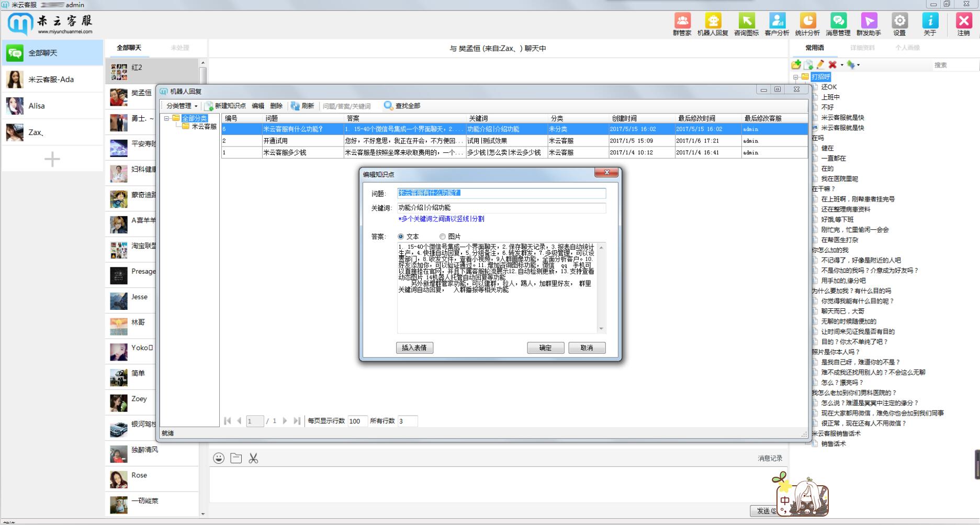Click the answer text area scrollbar down arrow

(601, 329)
